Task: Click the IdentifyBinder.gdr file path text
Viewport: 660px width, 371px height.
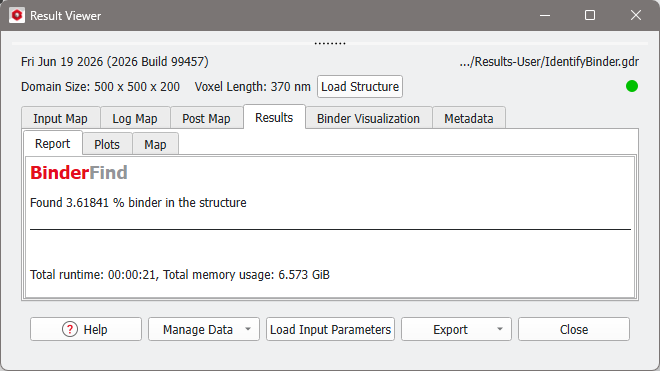Action: point(549,61)
